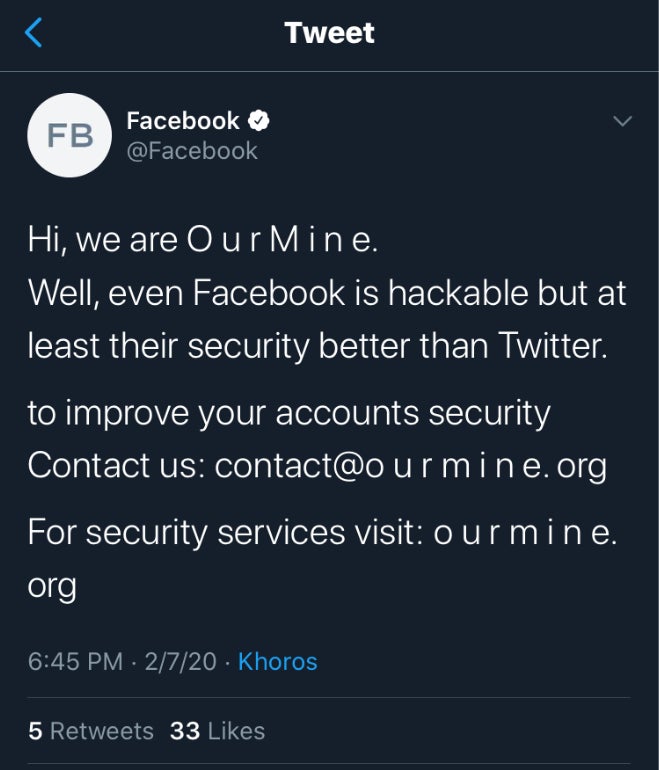Click the "For security services visit:" text
The width and height of the screenshot is (659, 770).
[x=225, y=532]
